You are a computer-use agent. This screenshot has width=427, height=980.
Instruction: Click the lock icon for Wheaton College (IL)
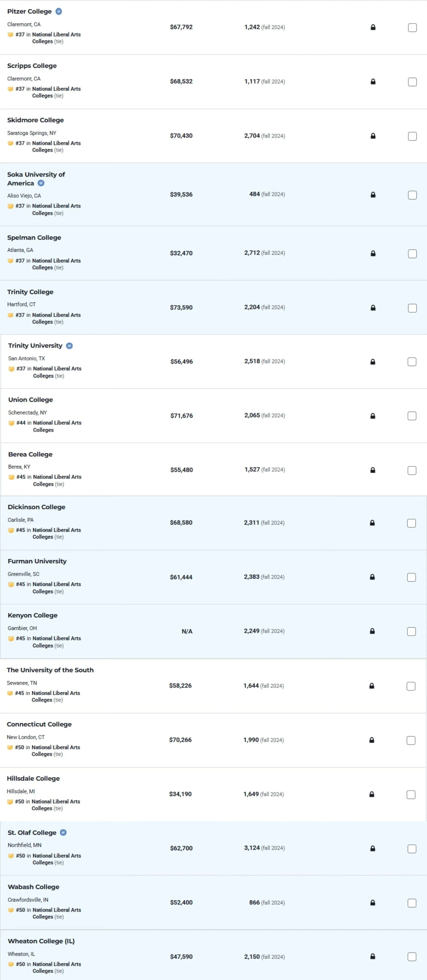coord(372,956)
